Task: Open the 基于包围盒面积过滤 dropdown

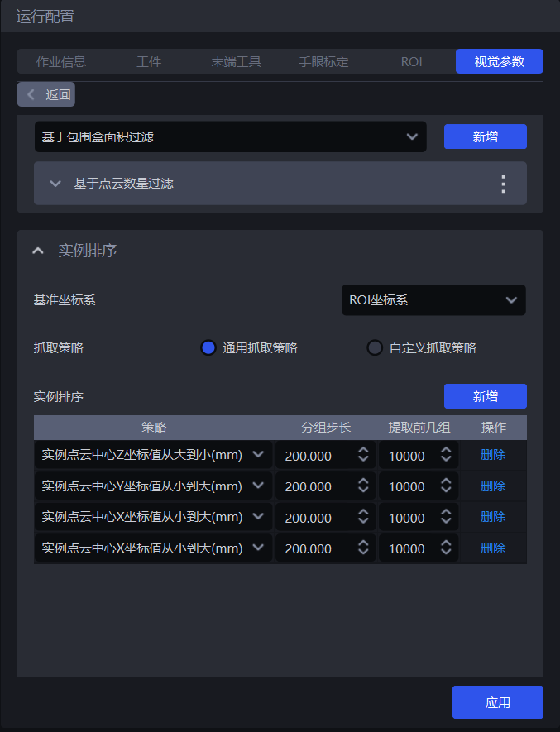Action: click(x=230, y=137)
